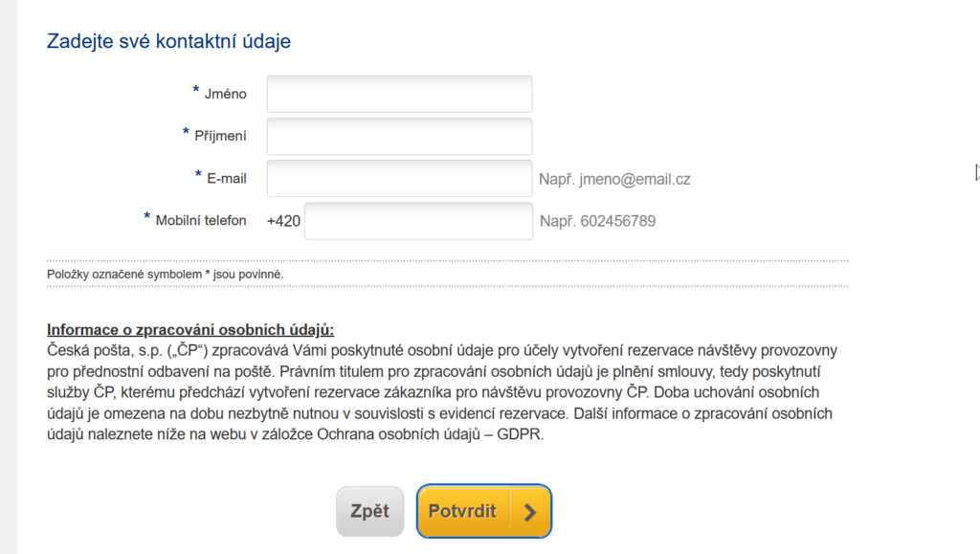Image resolution: width=980 pixels, height=554 pixels.
Task: Click the Zadejte své kontaktní údaje heading
Action: click(x=168, y=41)
